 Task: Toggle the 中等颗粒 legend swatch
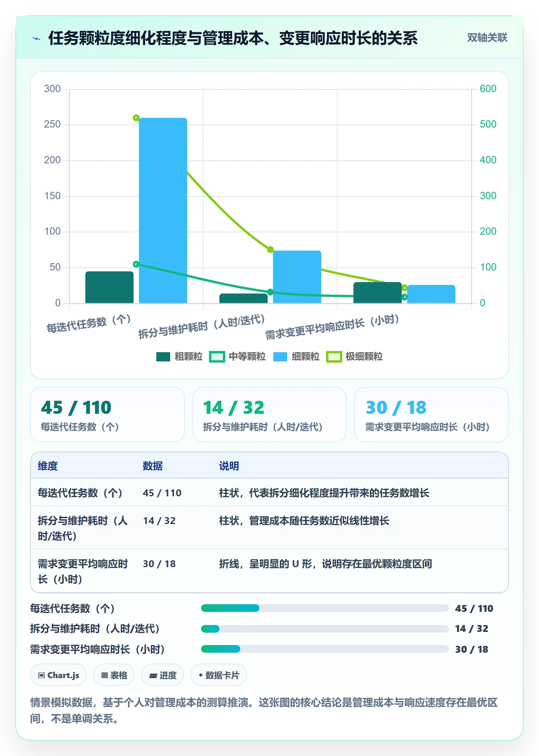tap(217, 357)
